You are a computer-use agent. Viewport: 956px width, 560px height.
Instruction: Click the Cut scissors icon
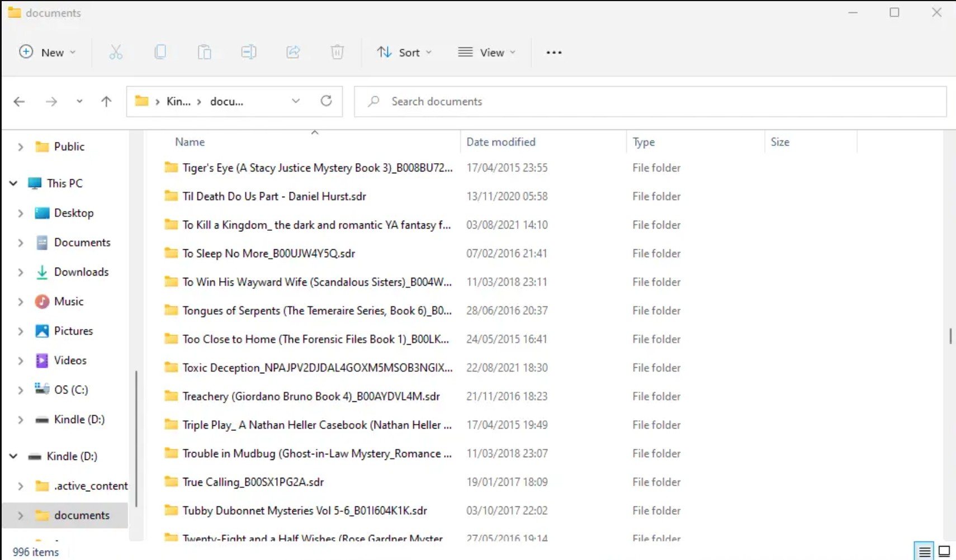116,53
